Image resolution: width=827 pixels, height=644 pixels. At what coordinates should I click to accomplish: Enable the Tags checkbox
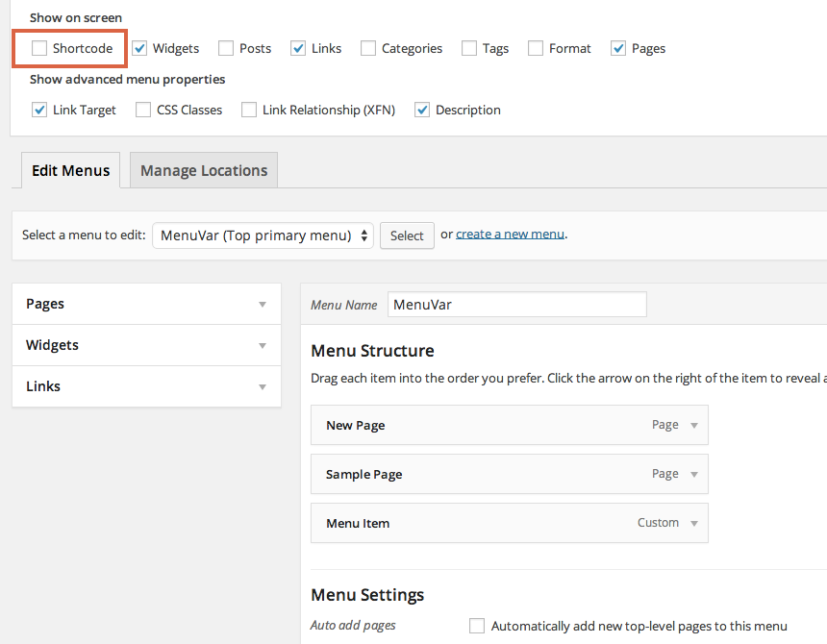469,48
